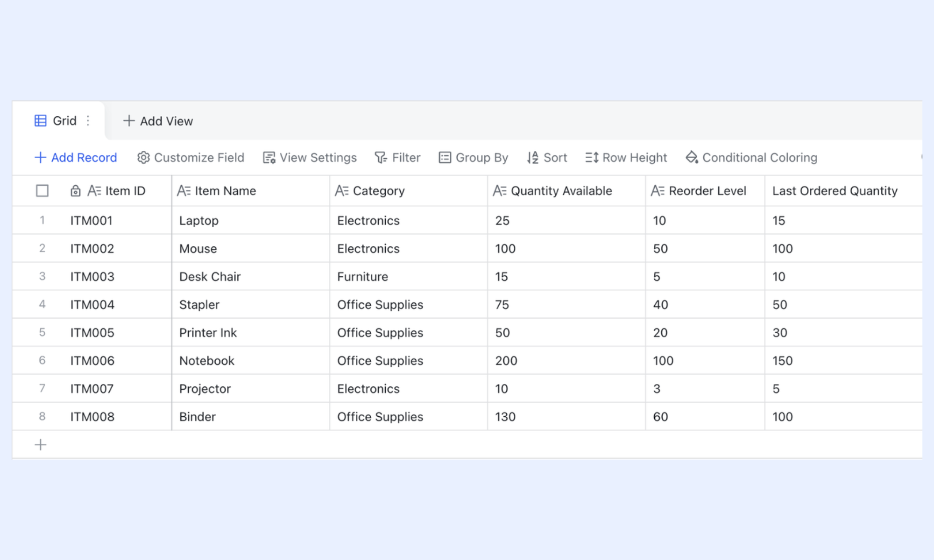Image resolution: width=934 pixels, height=560 pixels.
Task: Click the Laptop item name cell
Action: tap(251, 220)
